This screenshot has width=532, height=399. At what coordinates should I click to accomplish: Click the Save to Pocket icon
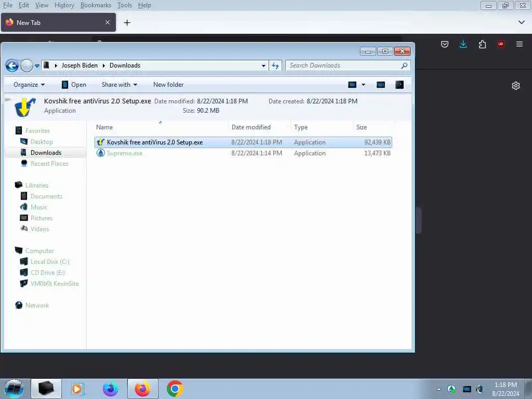tap(445, 44)
